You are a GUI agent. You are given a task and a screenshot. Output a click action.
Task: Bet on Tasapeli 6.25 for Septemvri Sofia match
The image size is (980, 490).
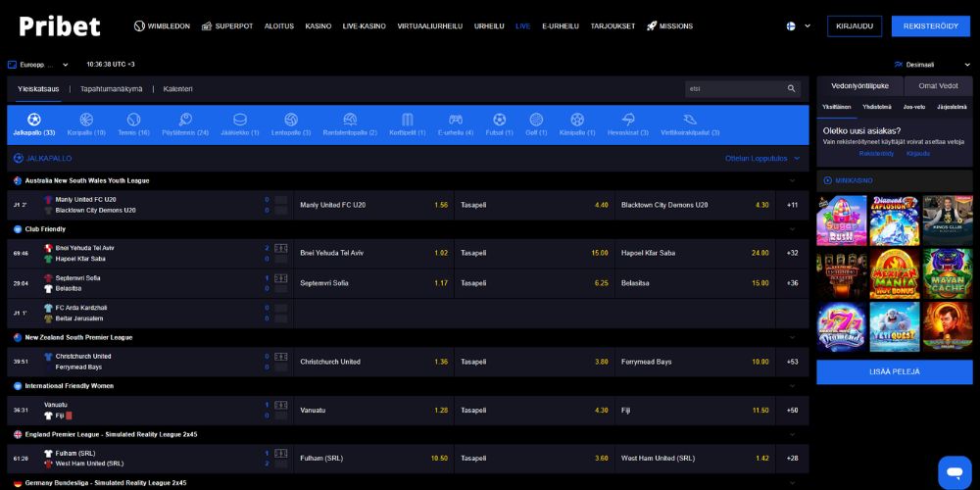[534, 283]
